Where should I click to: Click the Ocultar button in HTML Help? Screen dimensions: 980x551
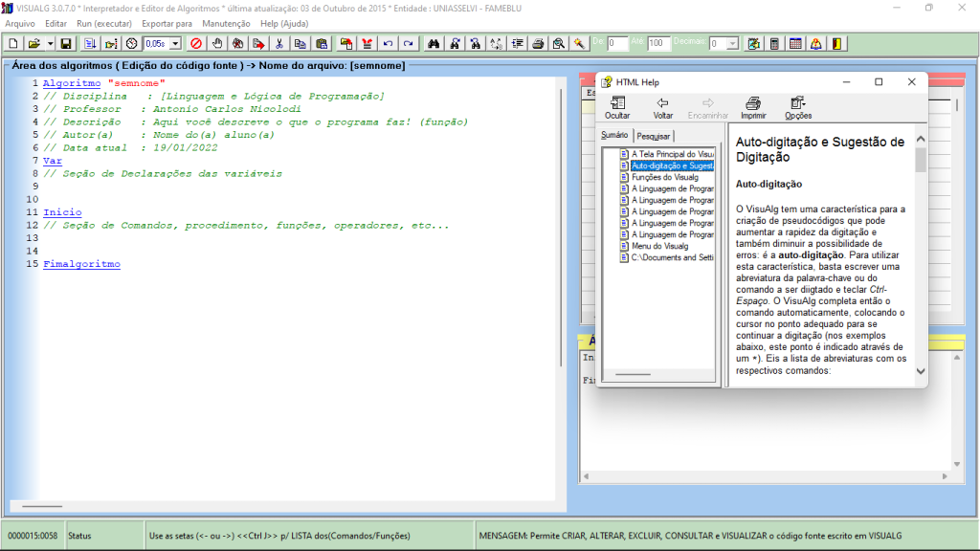(617, 107)
